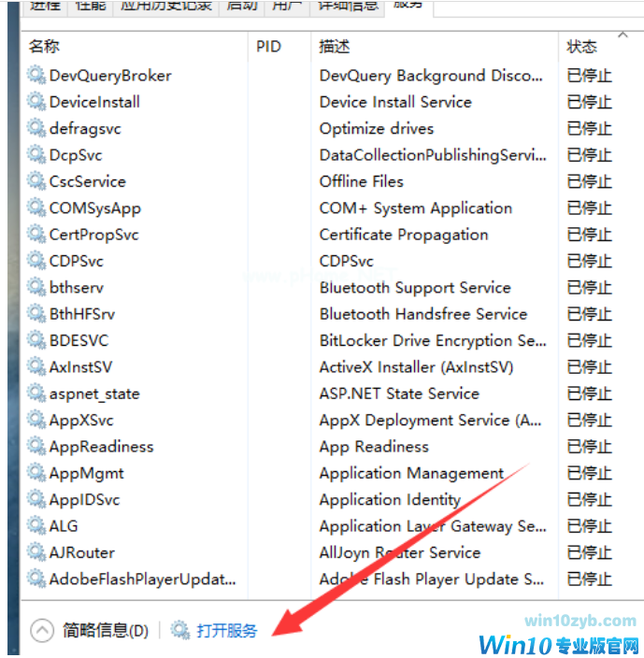
Task: Click COM+ System Application description
Action: [x=416, y=208]
